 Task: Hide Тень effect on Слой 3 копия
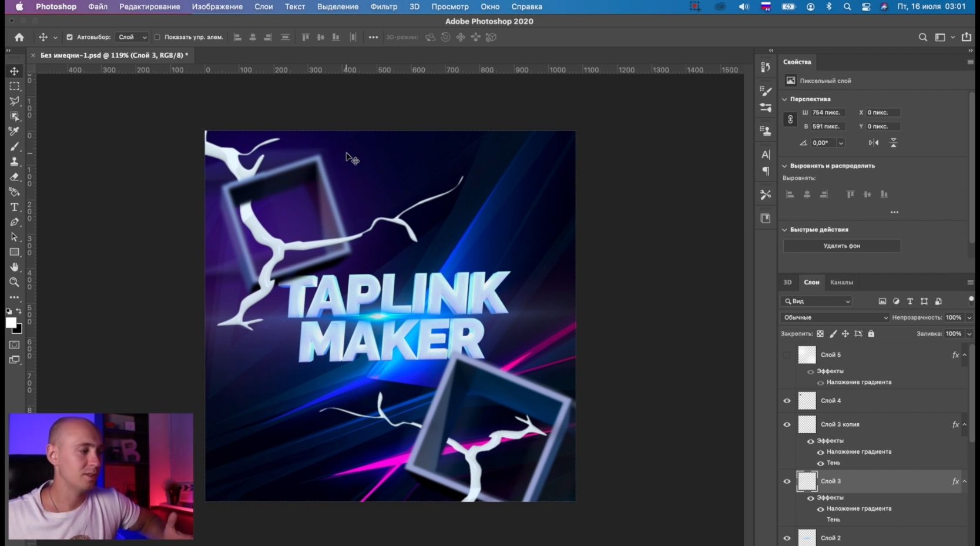(x=820, y=463)
